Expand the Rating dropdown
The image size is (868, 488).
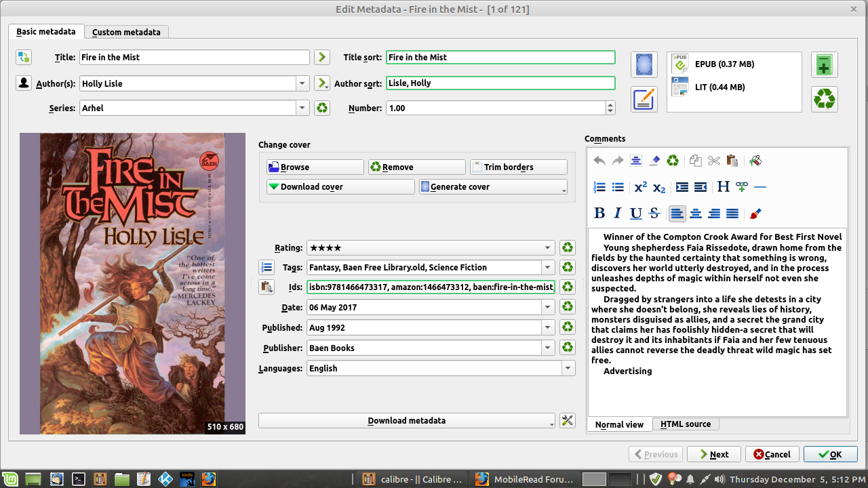(x=548, y=248)
